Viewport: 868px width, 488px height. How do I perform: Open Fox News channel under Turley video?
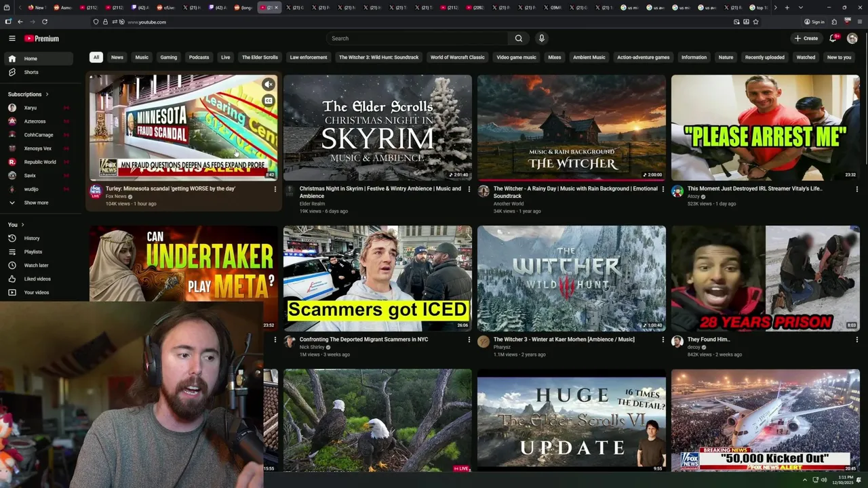coord(115,197)
